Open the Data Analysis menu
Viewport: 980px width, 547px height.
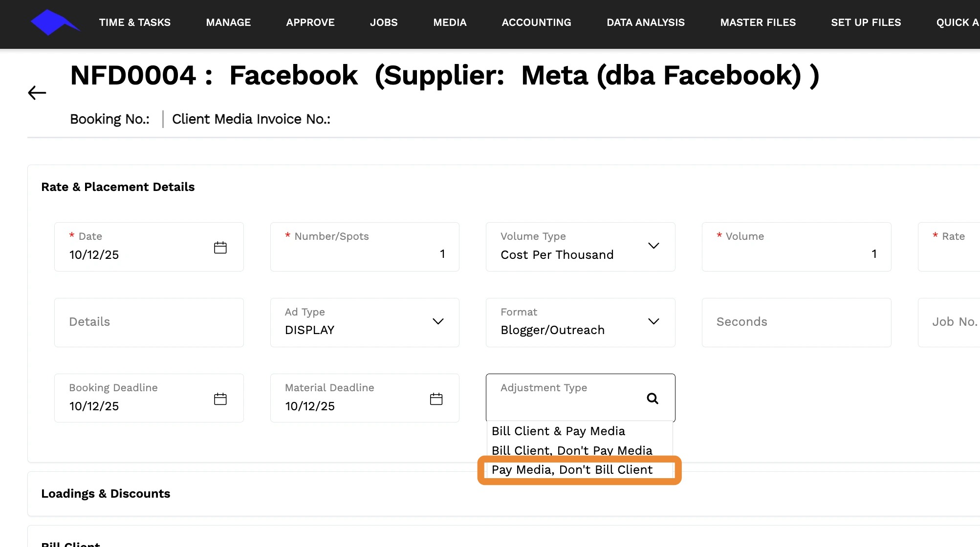click(645, 22)
